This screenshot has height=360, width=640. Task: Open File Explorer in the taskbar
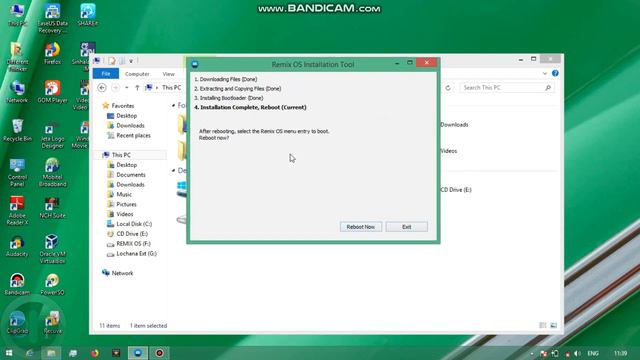[x=51, y=353]
